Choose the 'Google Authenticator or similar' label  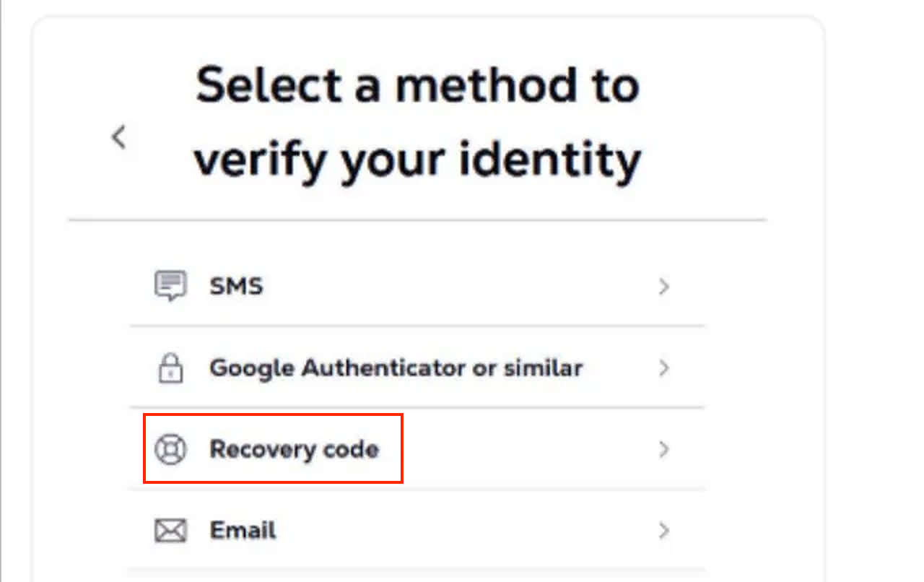(x=396, y=368)
